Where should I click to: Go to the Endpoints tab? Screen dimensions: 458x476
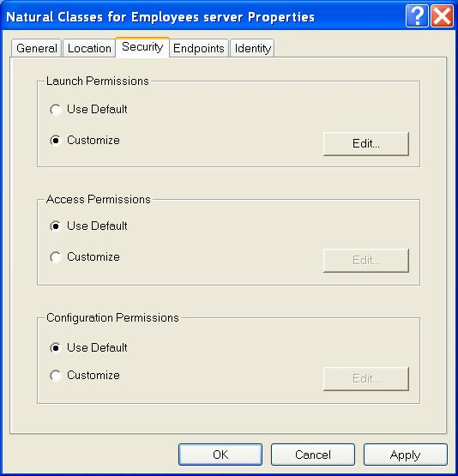point(199,48)
